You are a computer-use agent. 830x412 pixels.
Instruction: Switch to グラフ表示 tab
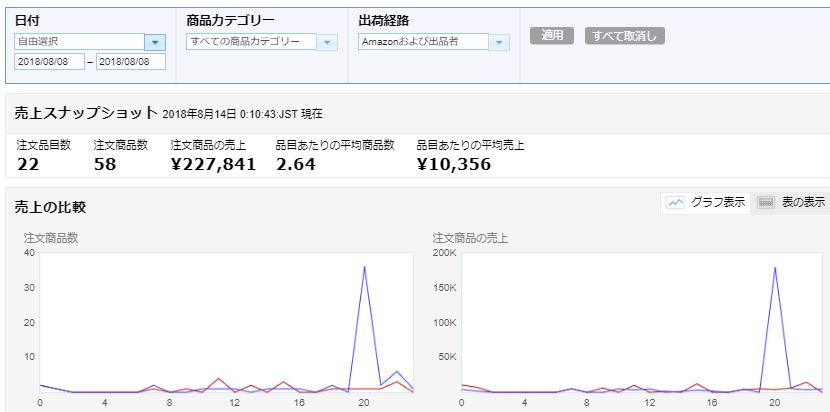706,202
